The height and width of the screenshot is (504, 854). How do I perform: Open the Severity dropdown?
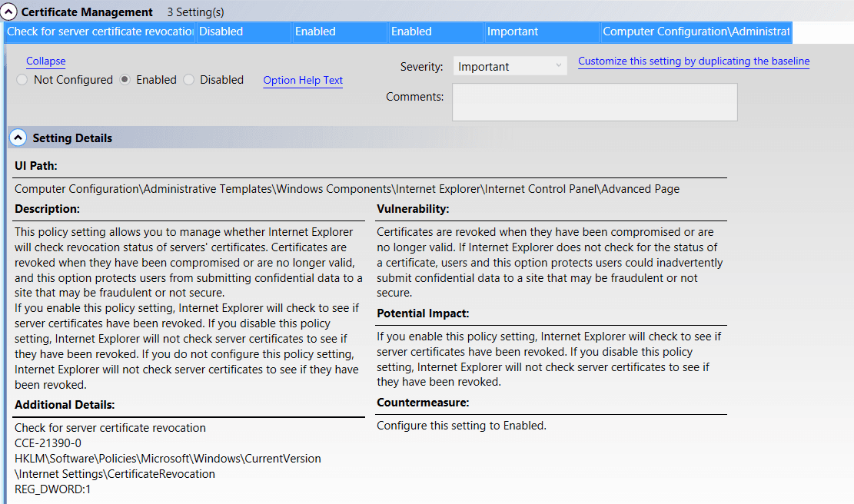point(510,66)
